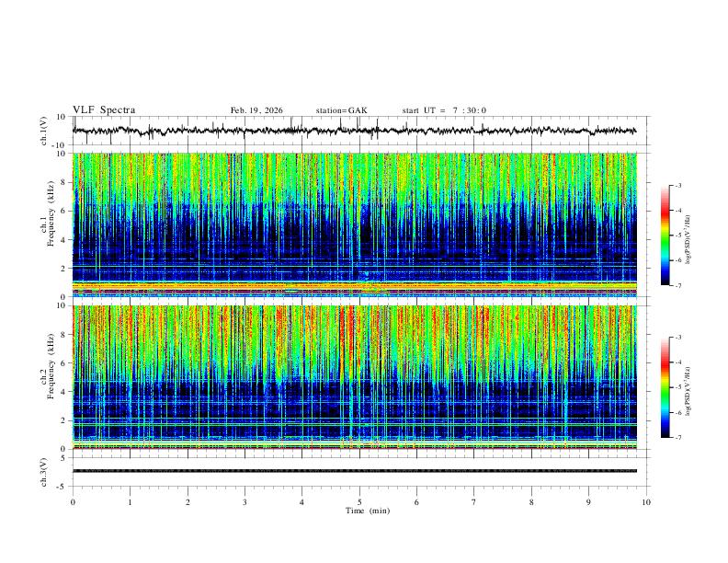Click the "station=GAK" header label
This screenshot has height=563, width=728.
(341, 110)
